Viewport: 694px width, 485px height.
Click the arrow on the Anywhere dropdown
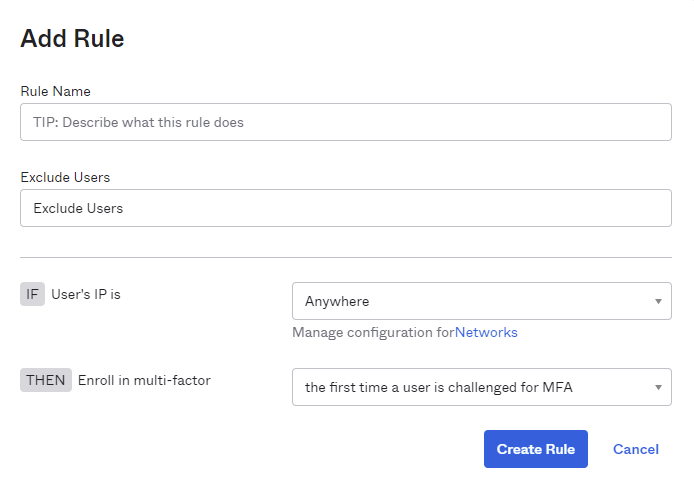658,301
